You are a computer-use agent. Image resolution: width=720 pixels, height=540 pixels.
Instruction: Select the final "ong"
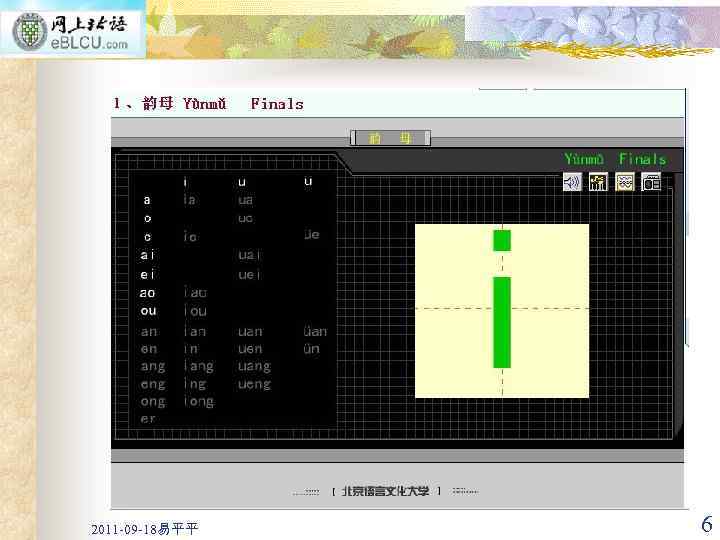tap(153, 402)
